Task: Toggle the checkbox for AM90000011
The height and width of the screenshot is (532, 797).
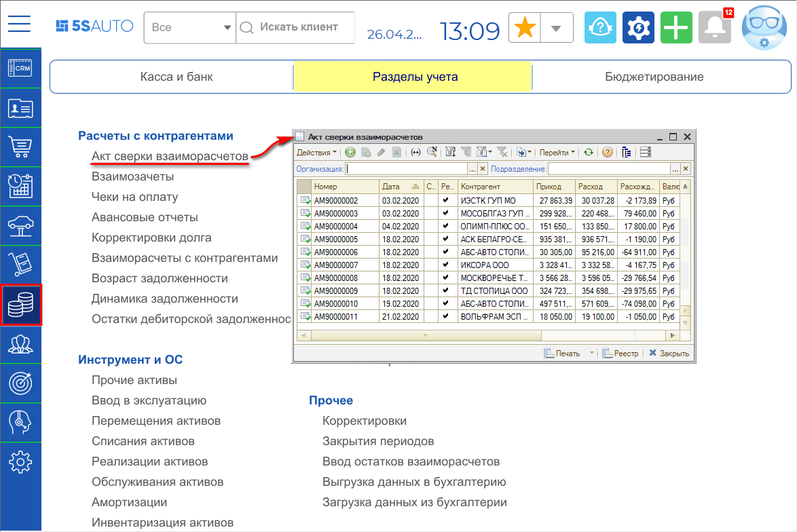Action: click(x=445, y=316)
